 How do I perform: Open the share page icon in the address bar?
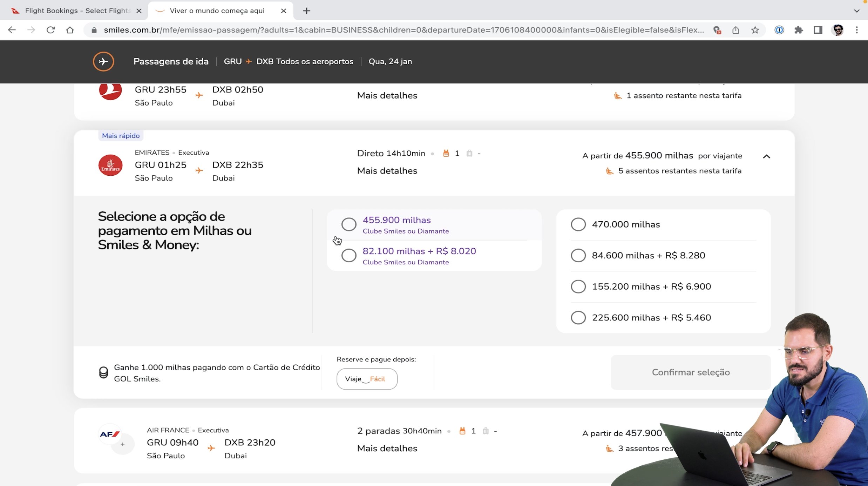tap(736, 30)
